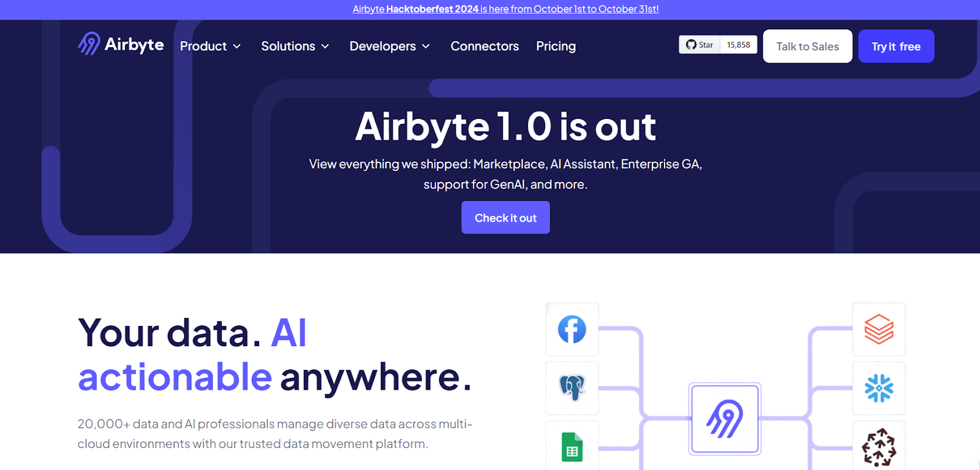Click the Try it free button

click(896, 46)
